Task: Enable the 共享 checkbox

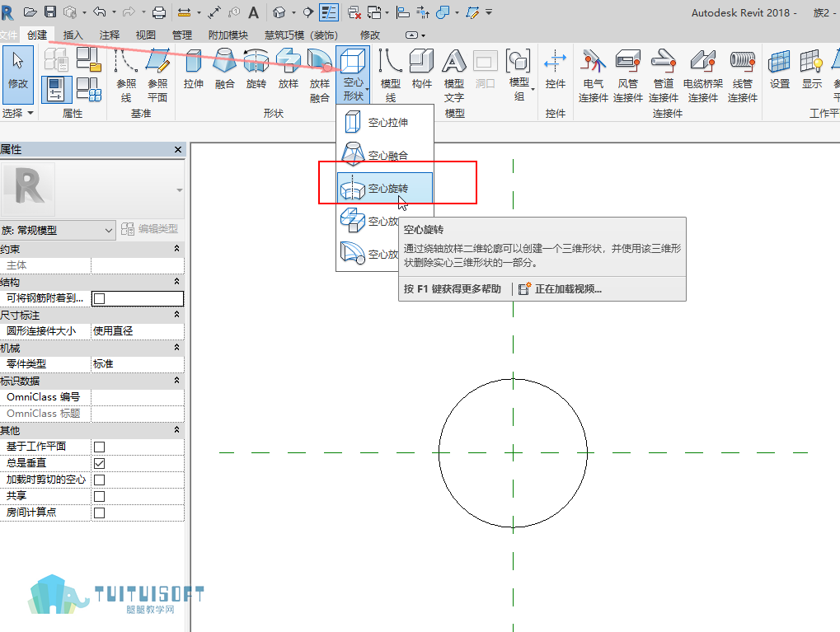Action: click(x=99, y=497)
